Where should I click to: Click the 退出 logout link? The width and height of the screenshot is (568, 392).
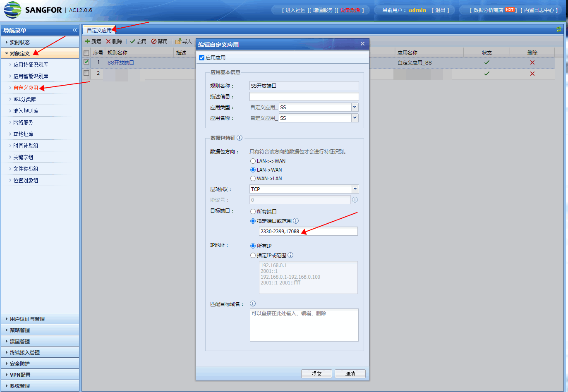(440, 10)
